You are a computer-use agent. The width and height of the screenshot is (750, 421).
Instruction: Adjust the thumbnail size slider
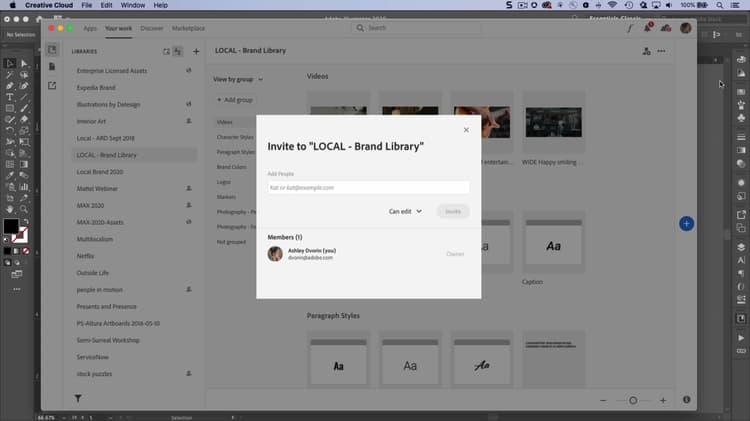[x=633, y=400]
